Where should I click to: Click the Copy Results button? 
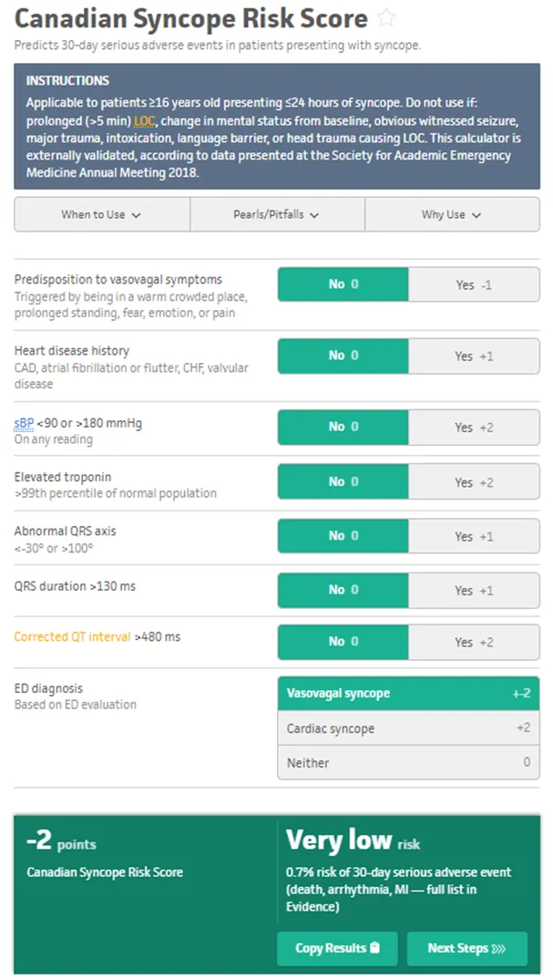pyautogui.click(x=337, y=948)
